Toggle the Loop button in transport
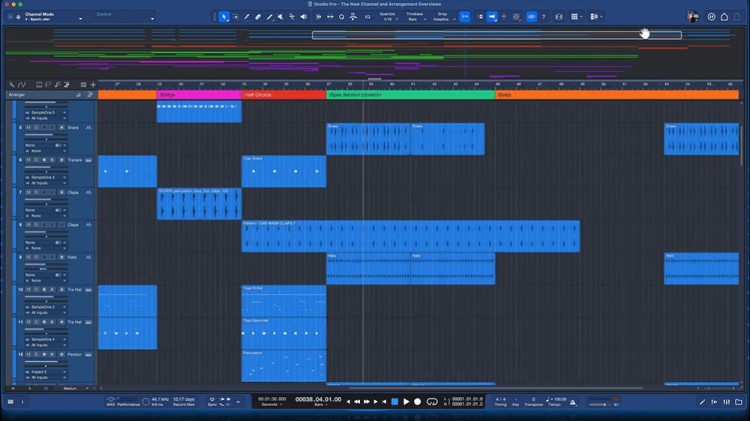 coord(432,401)
